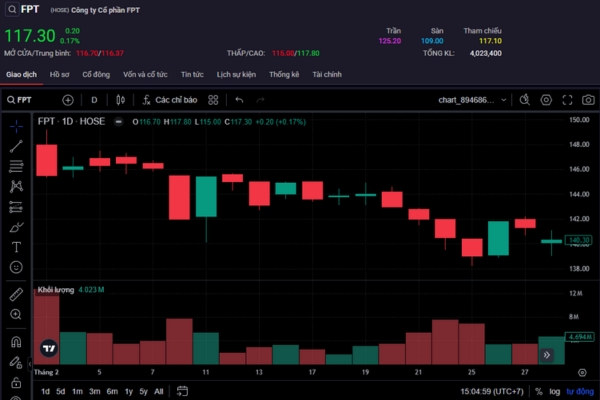Set chart range to 6m
The width and height of the screenshot is (600, 400).
(x=112, y=391)
